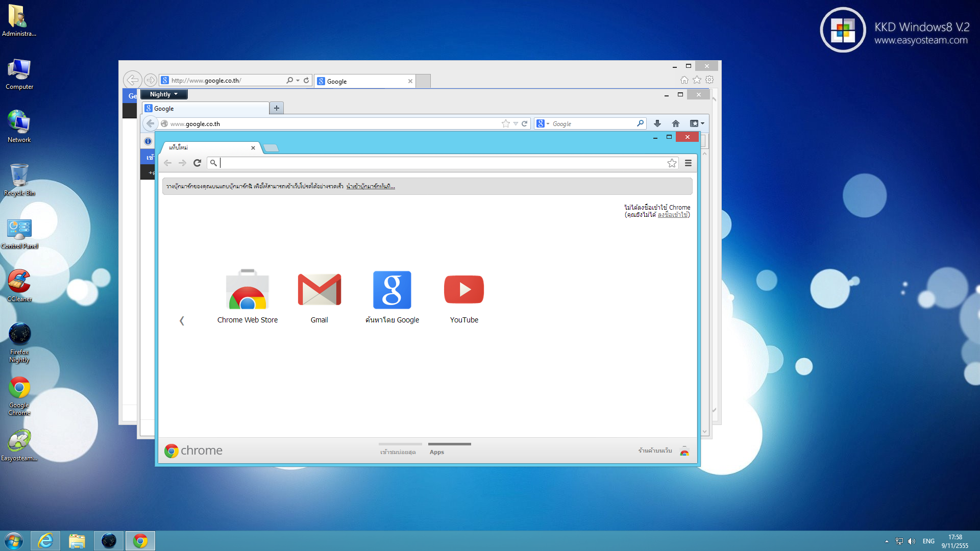Click import bookmarks now link
The height and width of the screenshot is (551, 980).
tap(371, 187)
